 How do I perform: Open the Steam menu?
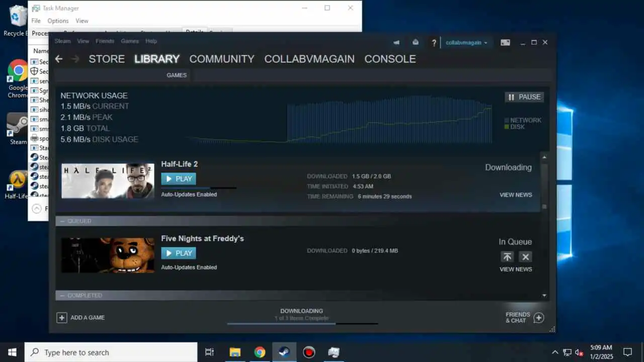pyautogui.click(x=62, y=41)
